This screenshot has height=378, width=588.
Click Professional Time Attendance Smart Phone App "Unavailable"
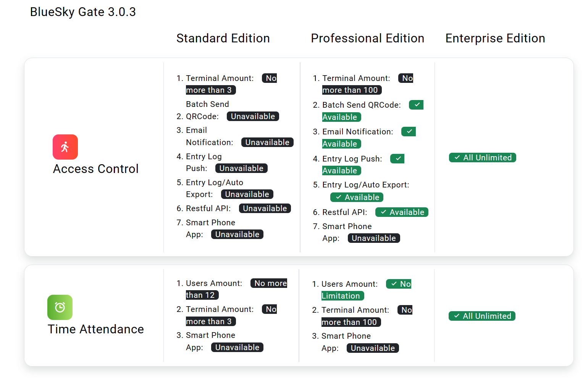(373, 348)
